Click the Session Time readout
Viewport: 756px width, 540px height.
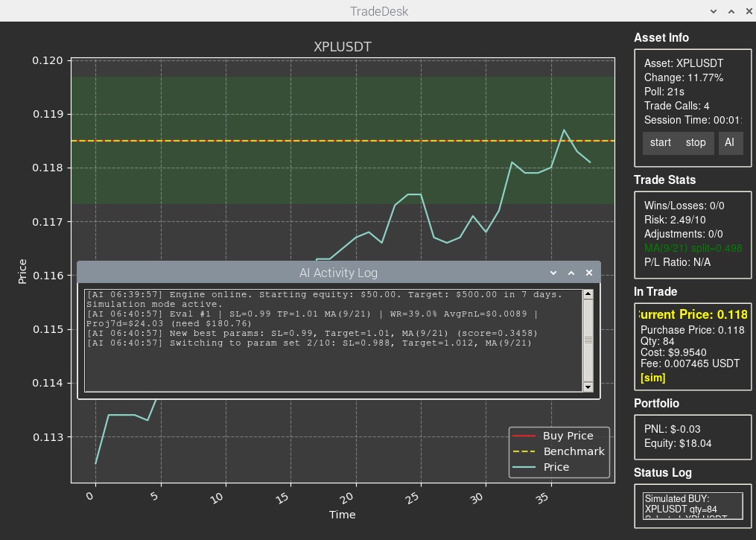click(x=693, y=120)
